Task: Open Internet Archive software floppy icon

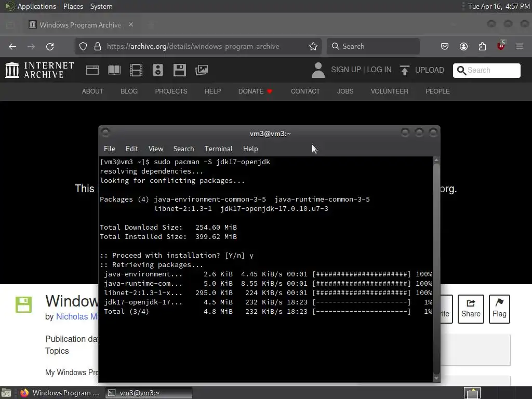Action: pos(179,70)
